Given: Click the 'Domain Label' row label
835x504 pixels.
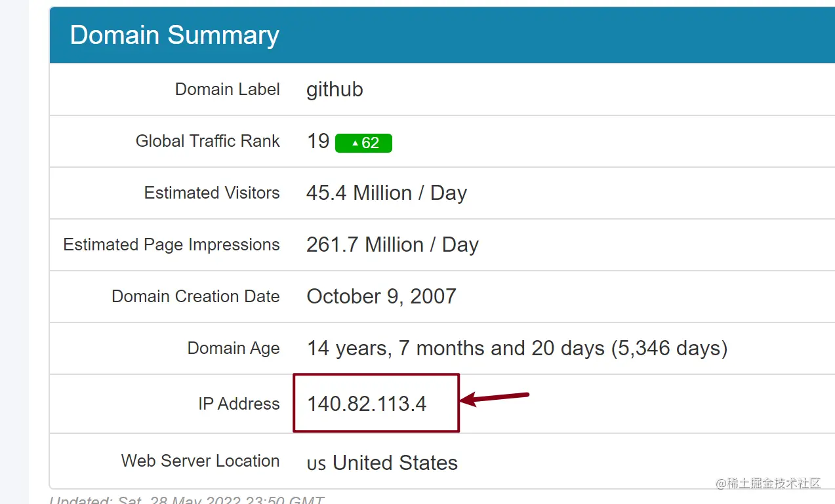Looking at the screenshot, I should pos(227,89).
